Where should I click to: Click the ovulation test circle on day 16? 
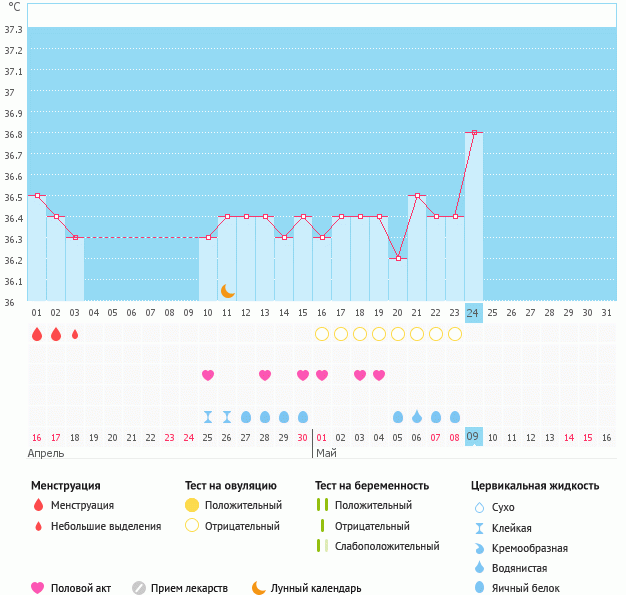click(322, 334)
